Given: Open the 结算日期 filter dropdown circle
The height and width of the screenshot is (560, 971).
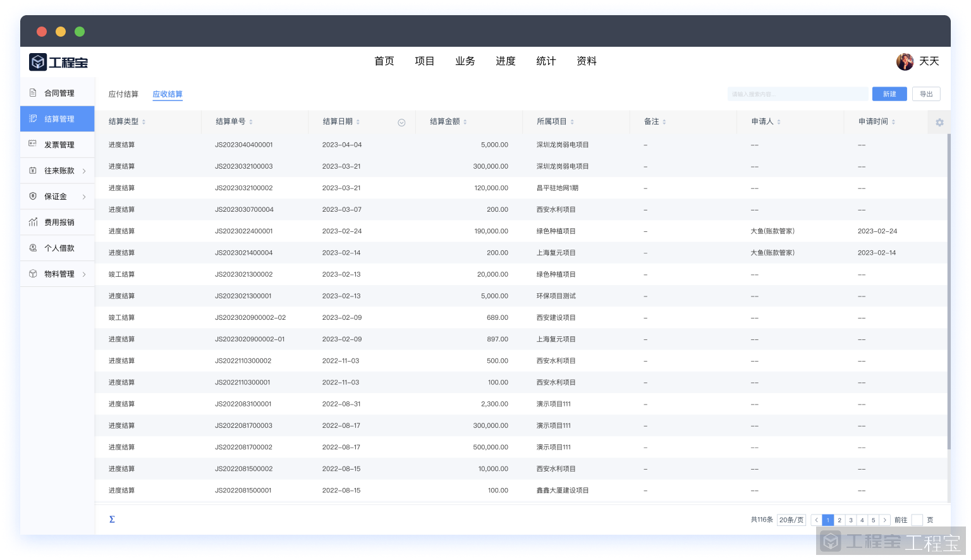Looking at the screenshot, I should click(x=401, y=123).
